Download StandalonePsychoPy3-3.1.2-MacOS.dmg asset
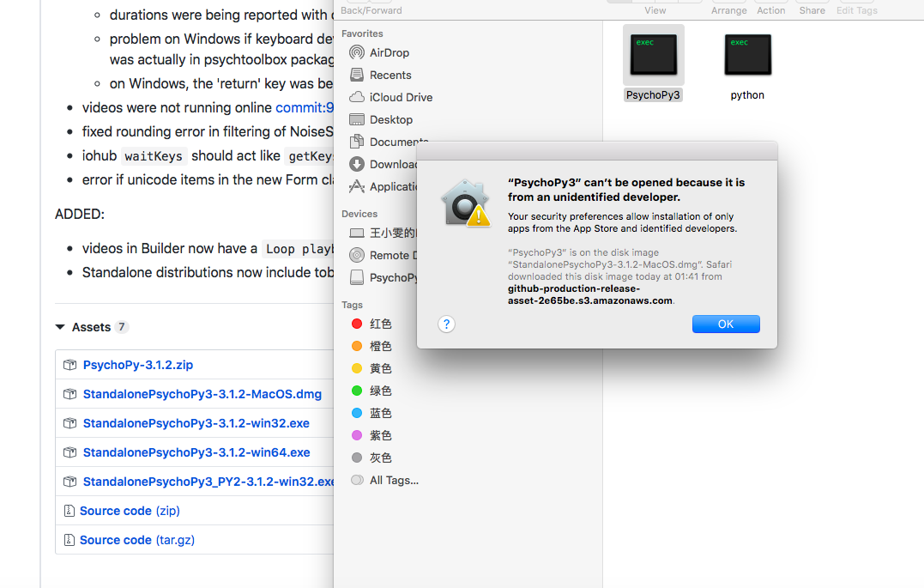 pos(202,394)
